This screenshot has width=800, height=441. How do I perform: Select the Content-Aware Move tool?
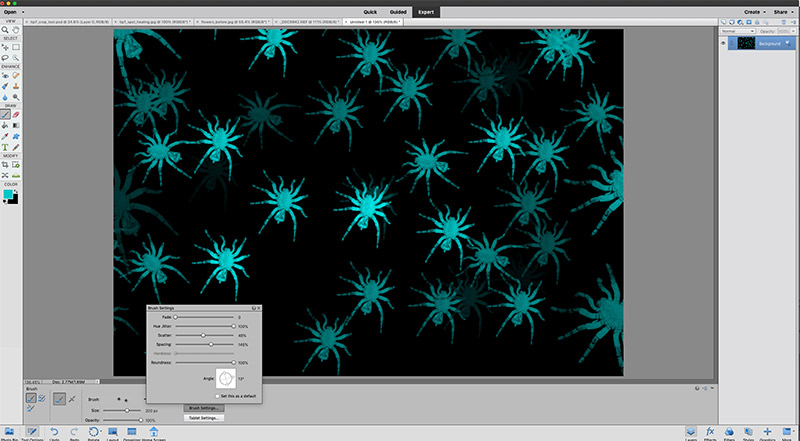5,176
